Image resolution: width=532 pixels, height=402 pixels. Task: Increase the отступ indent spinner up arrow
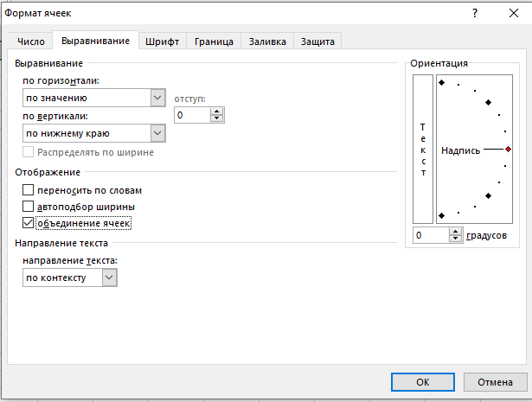point(216,112)
